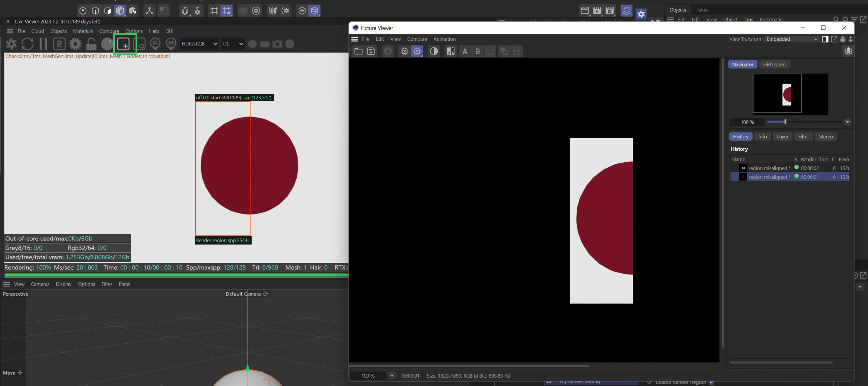Viewport: 868px width, 386px height.
Task: Click the AB compare split icon
Action: (x=450, y=51)
